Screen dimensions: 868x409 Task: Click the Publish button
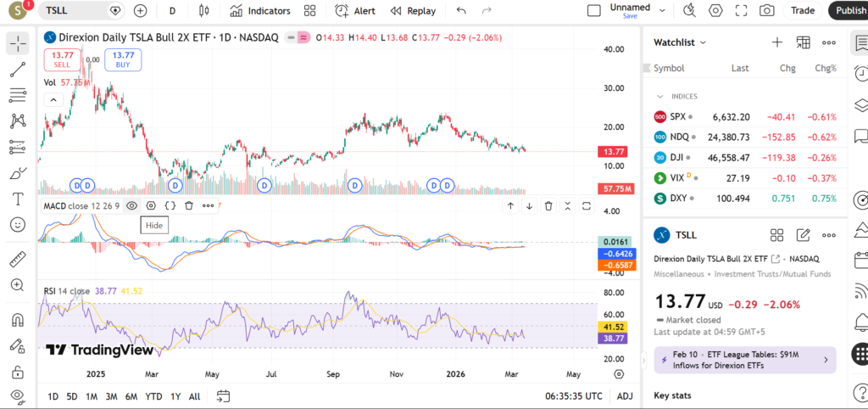(849, 11)
